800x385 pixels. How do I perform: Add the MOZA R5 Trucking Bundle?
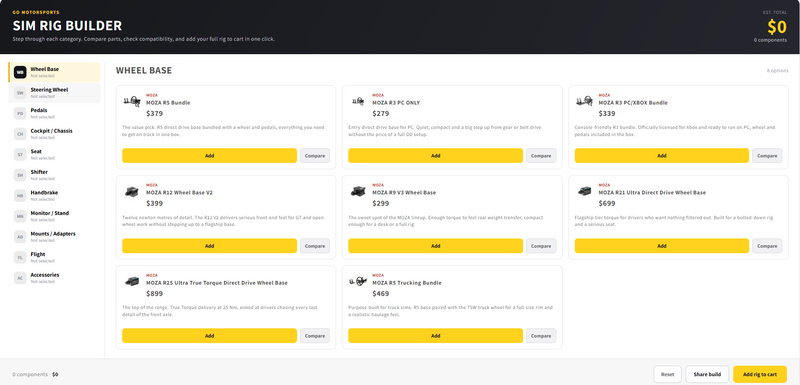[x=436, y=336]
